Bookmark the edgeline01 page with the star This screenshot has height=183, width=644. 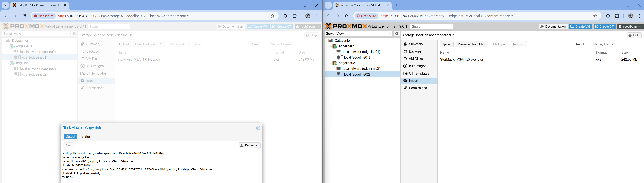click(x=272, y=16)
